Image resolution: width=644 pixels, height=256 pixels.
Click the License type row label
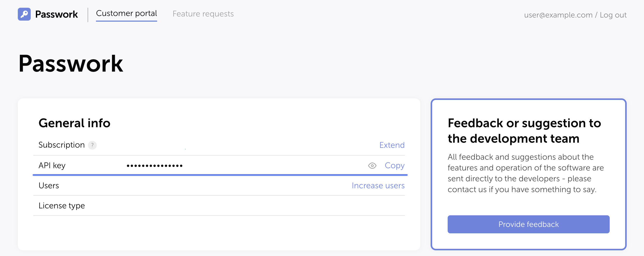[x=61, y=206]
